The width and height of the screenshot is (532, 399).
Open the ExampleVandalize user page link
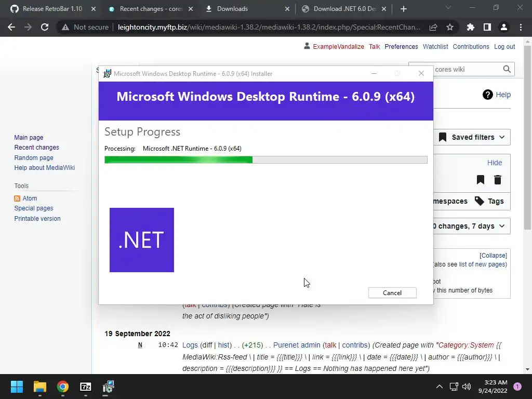coord(338,46)
